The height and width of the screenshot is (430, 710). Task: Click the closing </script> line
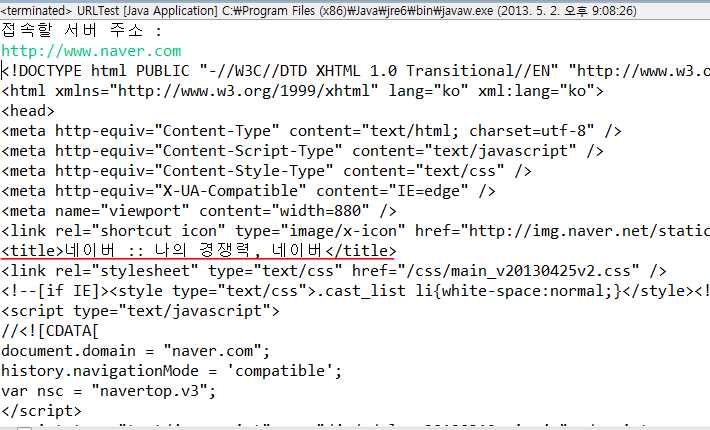42,411
